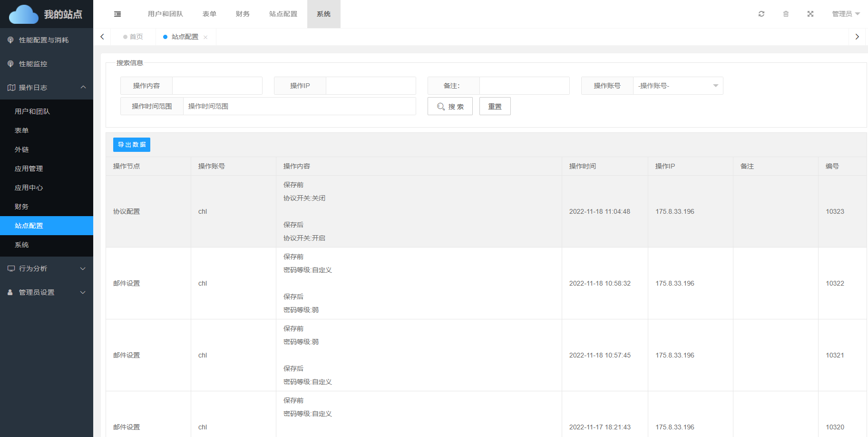Switch to the 财务 top menu

pos(243,14)
